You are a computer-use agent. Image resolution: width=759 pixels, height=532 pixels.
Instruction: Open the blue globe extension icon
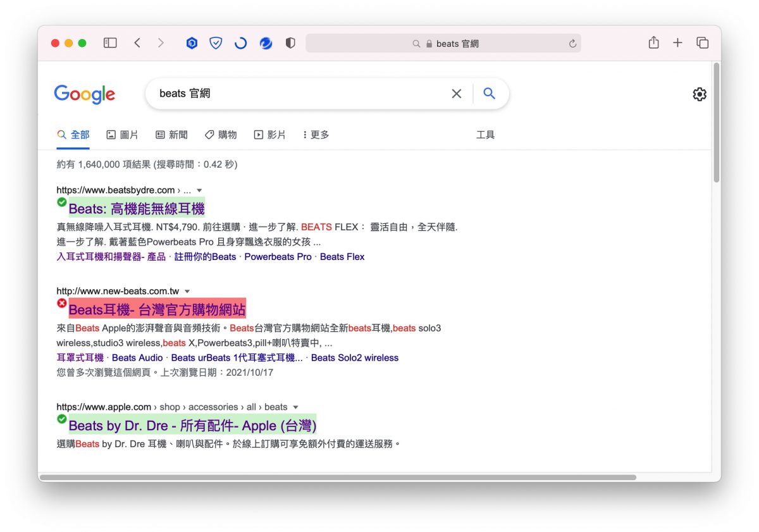pyautogui.click(x=266, y=43)
